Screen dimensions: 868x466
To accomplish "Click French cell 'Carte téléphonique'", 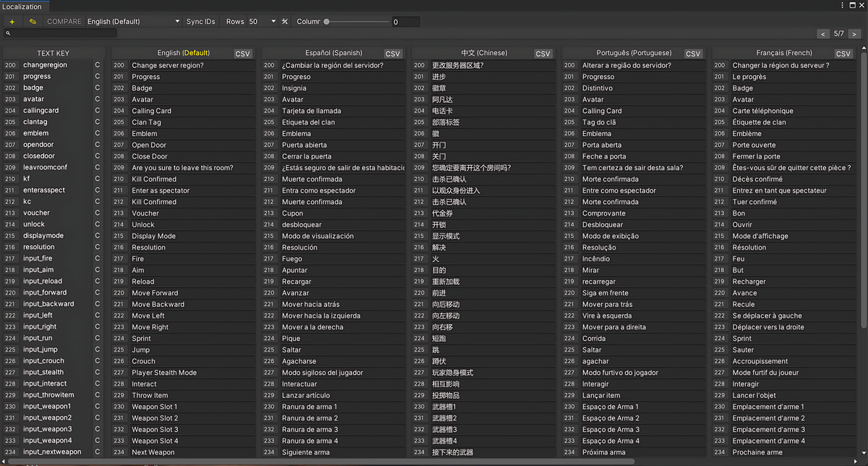I will (x=793, y=111).
